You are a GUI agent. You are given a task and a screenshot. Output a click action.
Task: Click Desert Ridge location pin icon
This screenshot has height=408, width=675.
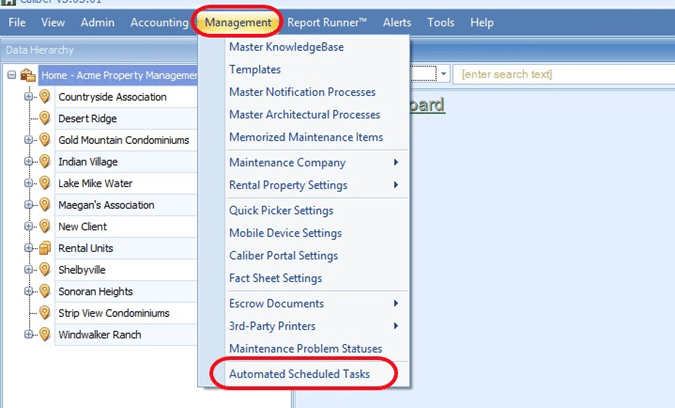(45, 118)
